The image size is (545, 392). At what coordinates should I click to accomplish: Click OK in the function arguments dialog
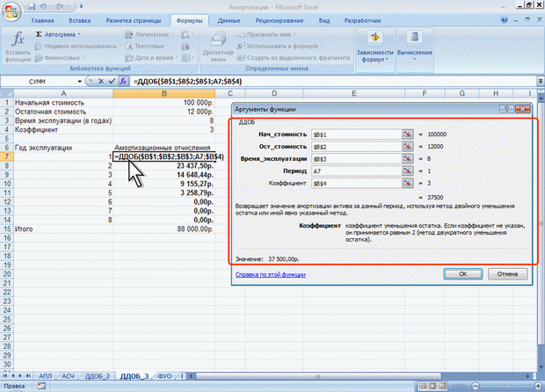click(462, 274)
